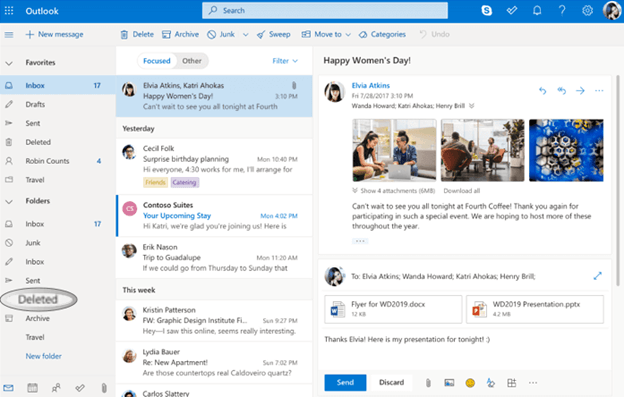Click the Forward arrow on the message
The width and height of the screenshot is (624, 397).
point(580,91)
